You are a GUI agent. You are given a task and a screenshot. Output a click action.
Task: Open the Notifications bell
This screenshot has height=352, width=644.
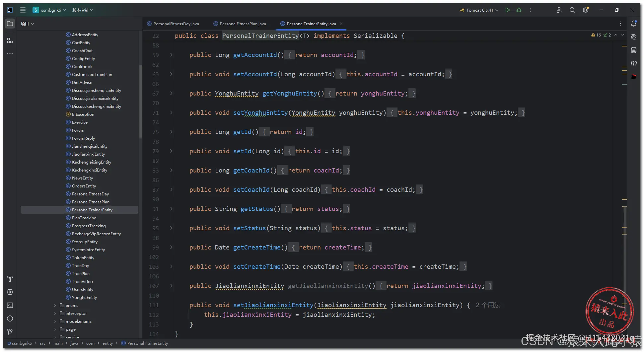tap(634, 24)
